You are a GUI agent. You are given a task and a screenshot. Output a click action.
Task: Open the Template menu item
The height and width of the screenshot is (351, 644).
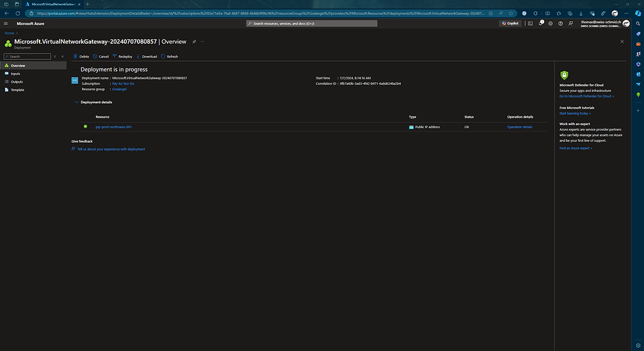coord(34,89)
